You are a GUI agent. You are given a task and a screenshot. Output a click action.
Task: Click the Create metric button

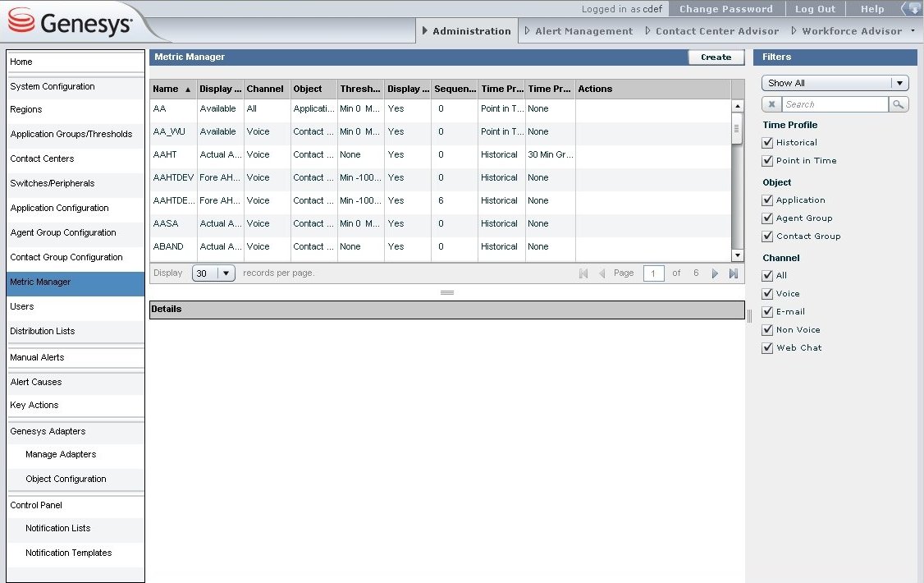(716, 57)
